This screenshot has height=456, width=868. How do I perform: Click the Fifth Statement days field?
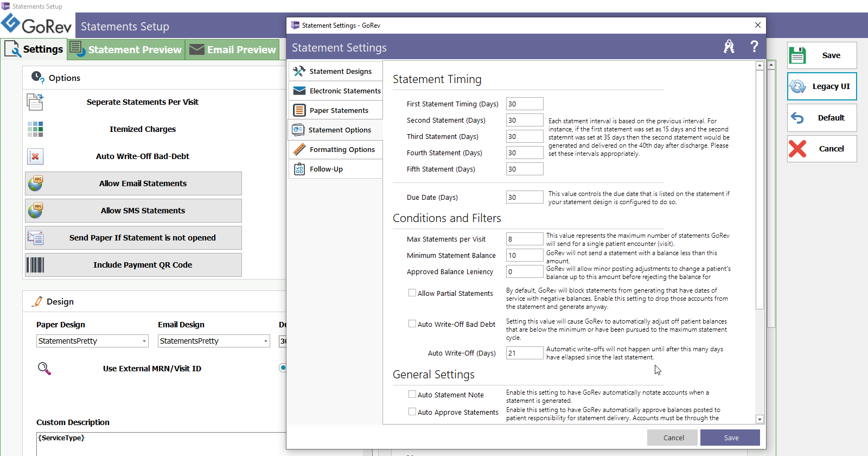point(525,169)
